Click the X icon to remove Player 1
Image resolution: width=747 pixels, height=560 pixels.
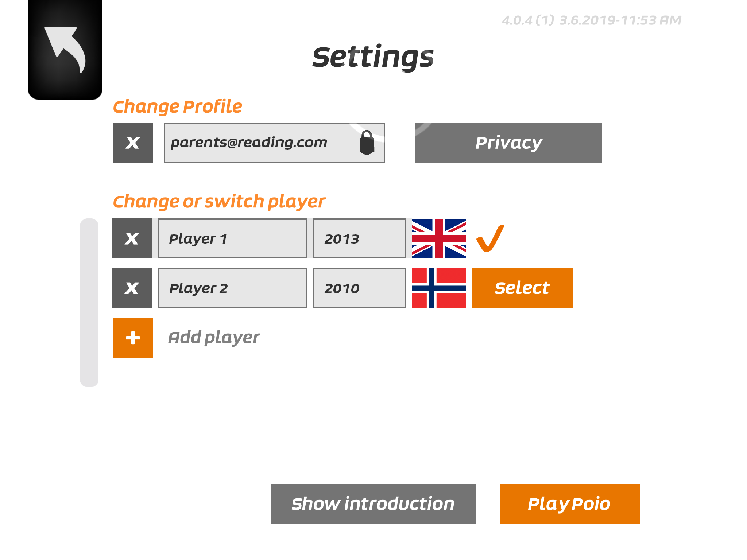pyautogui.click(x=132, y=238)
